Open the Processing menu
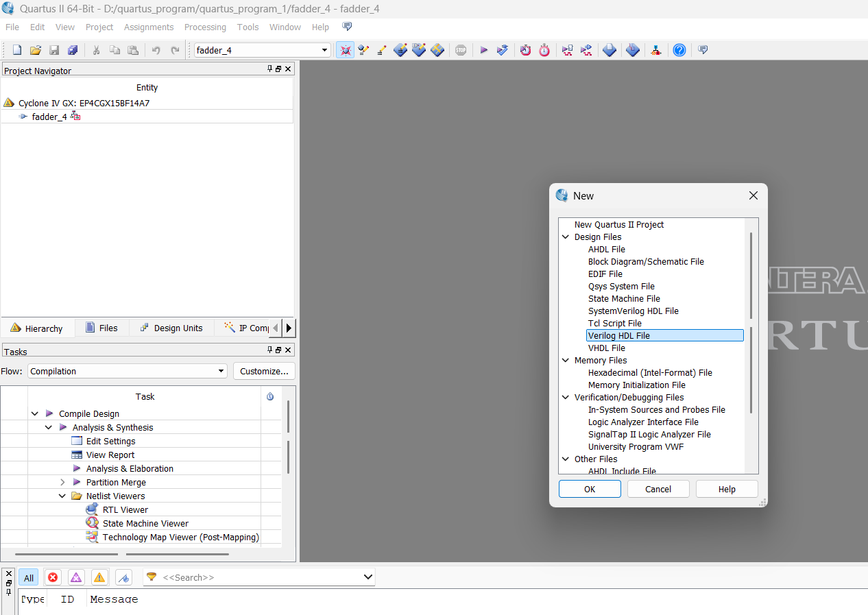 click(x=205, y=27)
